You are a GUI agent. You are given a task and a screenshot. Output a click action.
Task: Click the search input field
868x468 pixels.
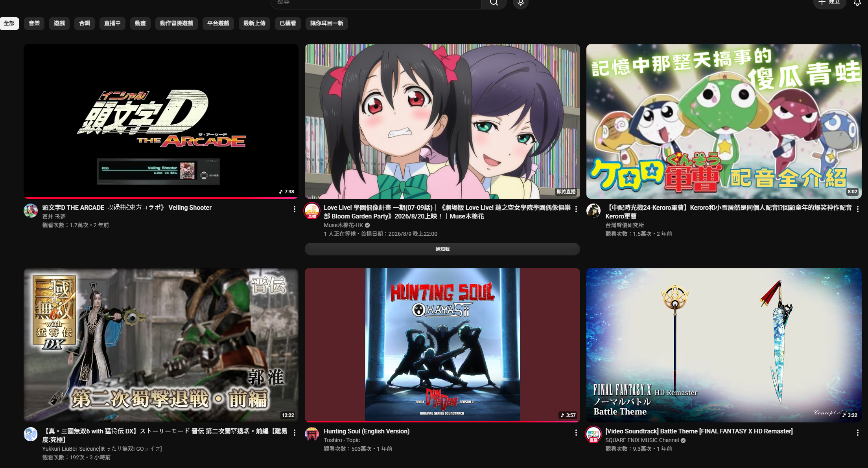coord(376,3)
